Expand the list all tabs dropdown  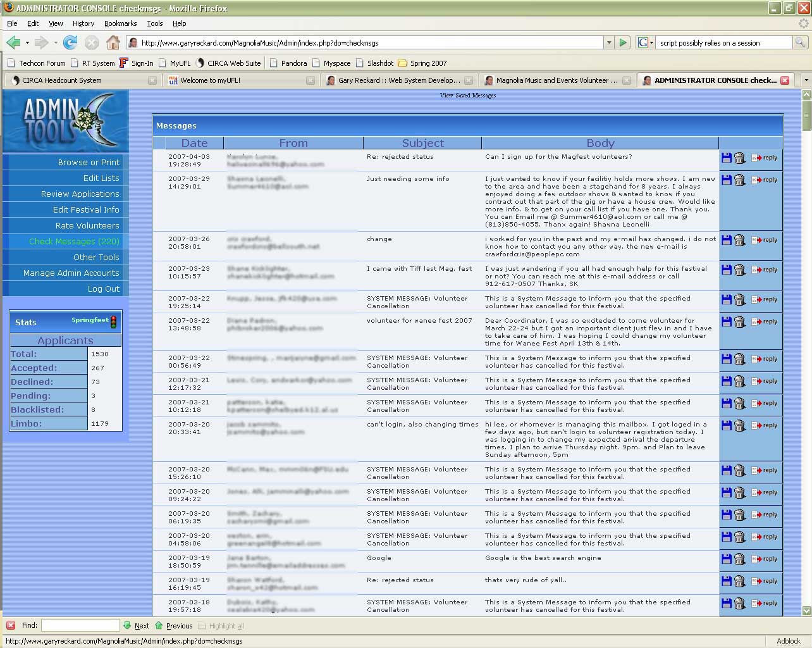[805, 80]
